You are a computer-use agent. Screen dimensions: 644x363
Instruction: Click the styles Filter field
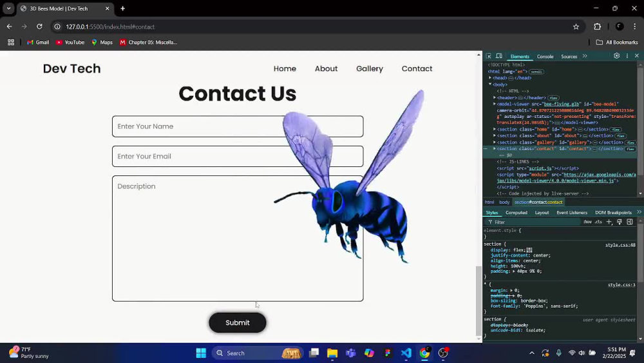coord(534,222)
